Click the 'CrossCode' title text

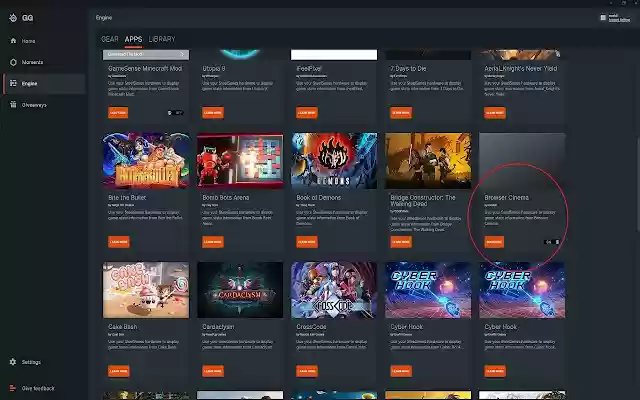(x=311, y=327)
